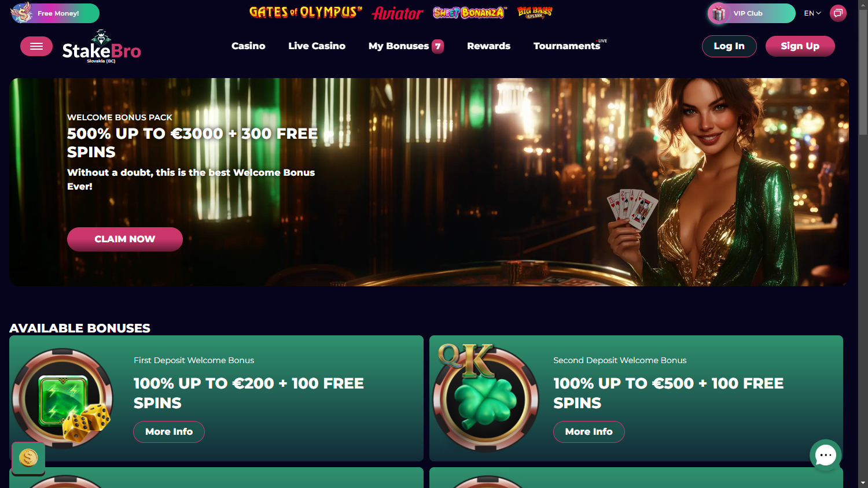The width and height of the screenshot is (868, 488).
Task: Open the Casino menu item
Action: tap(248, 46)
